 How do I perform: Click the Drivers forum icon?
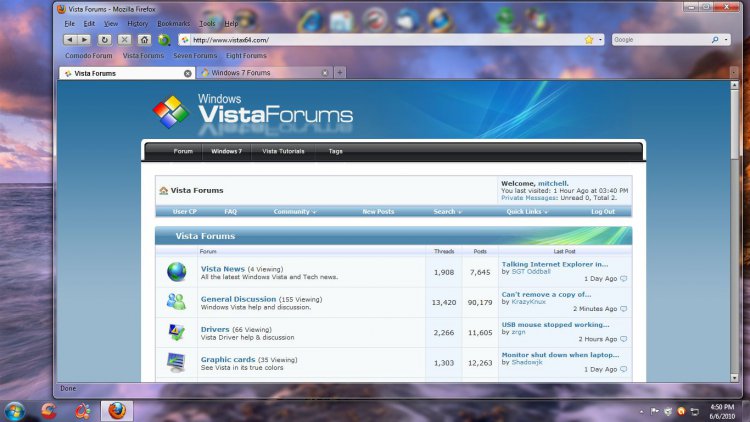point(176,332)
